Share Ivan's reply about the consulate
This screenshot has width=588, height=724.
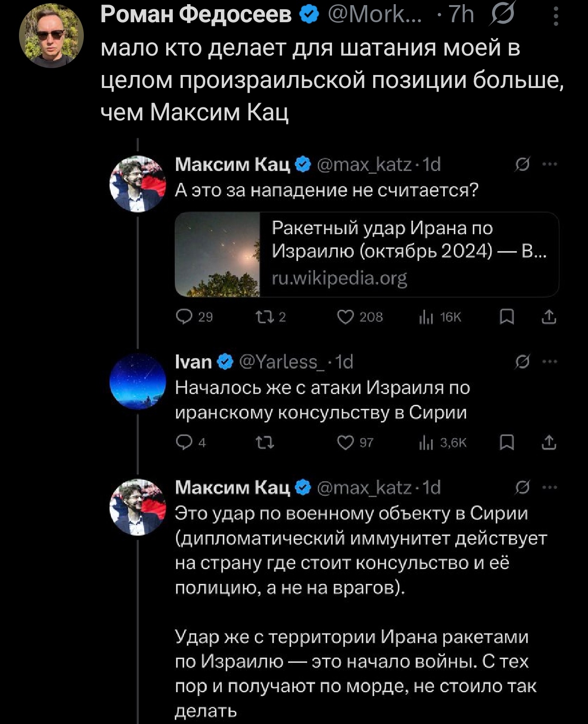click(x=549, y=443)
